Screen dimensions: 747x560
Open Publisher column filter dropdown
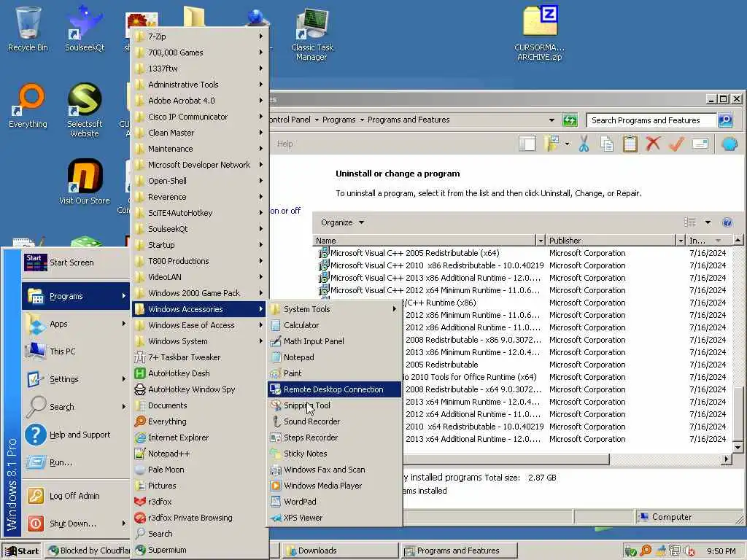tap(681, 241)
